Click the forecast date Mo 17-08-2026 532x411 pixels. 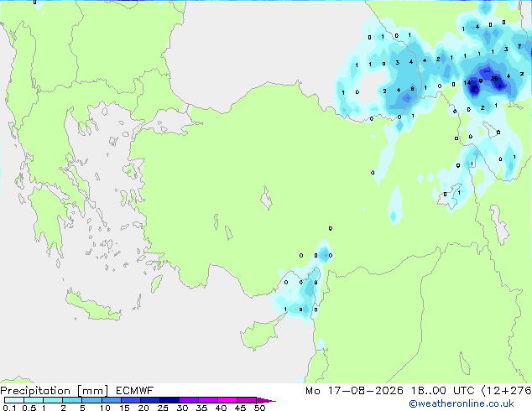click(x=354, y=391)
